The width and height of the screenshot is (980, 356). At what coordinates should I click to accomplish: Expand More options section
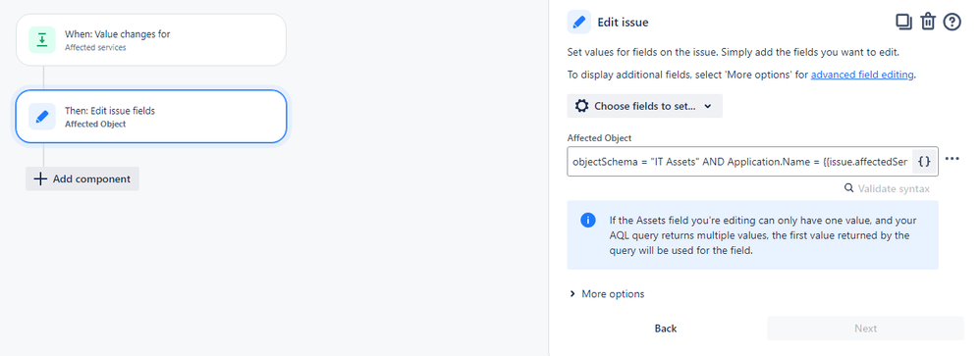click(x=607, y=293)
